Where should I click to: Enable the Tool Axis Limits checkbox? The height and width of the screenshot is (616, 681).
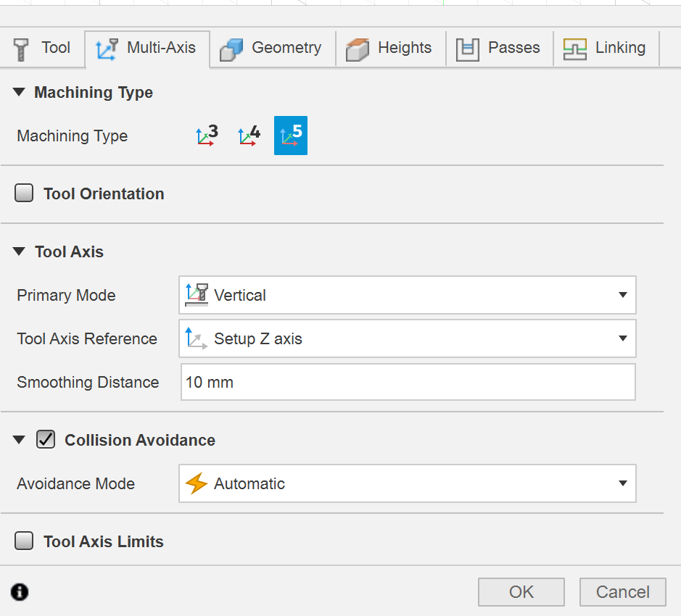pyautogui.click(x=25, y=541)
